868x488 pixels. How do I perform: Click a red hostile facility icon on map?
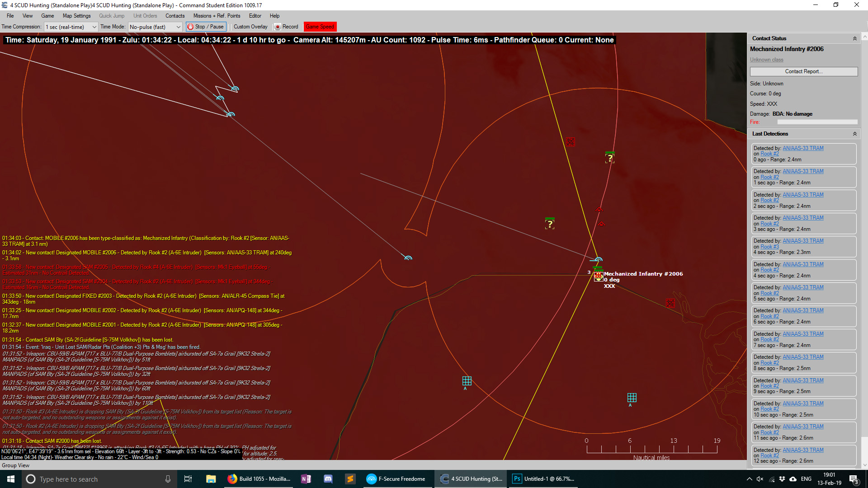coord(571,141)
